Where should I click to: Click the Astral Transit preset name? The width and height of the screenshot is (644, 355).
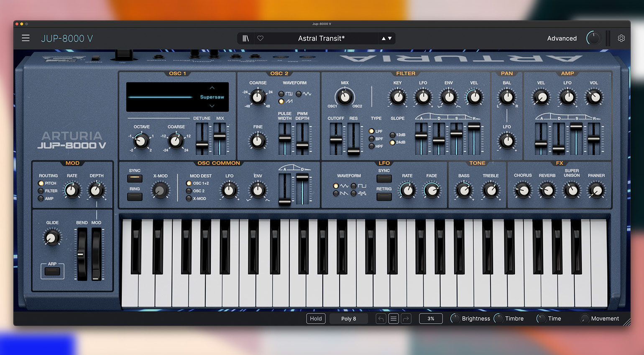pyautogui.click(x=321, y=38)
